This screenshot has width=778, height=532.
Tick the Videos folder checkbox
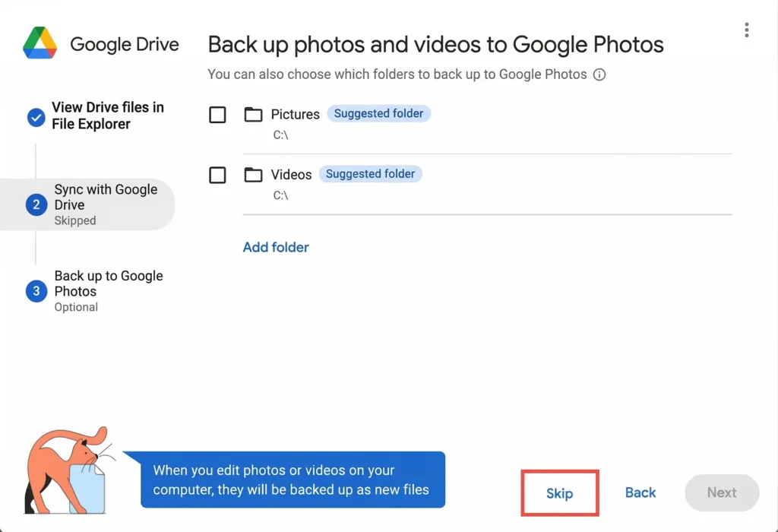tap(217, 175)
